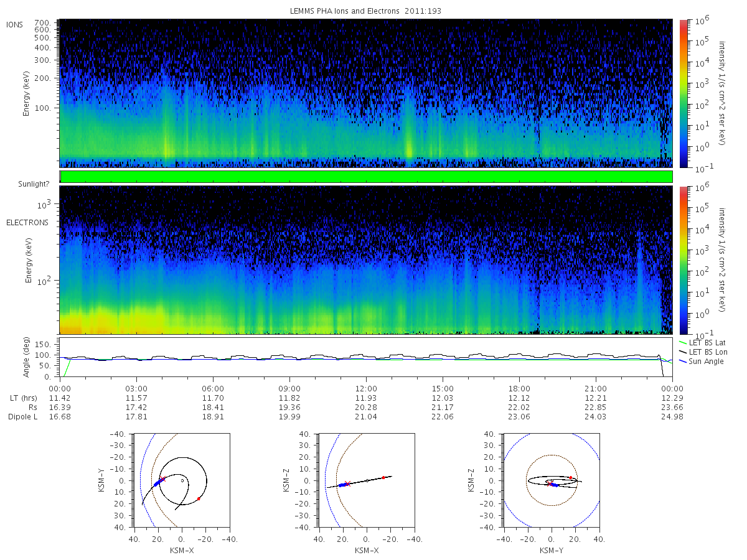747x560 pixels.
Task: Click the Dipole L value 24.98
Action: click(x=673, y=416)
